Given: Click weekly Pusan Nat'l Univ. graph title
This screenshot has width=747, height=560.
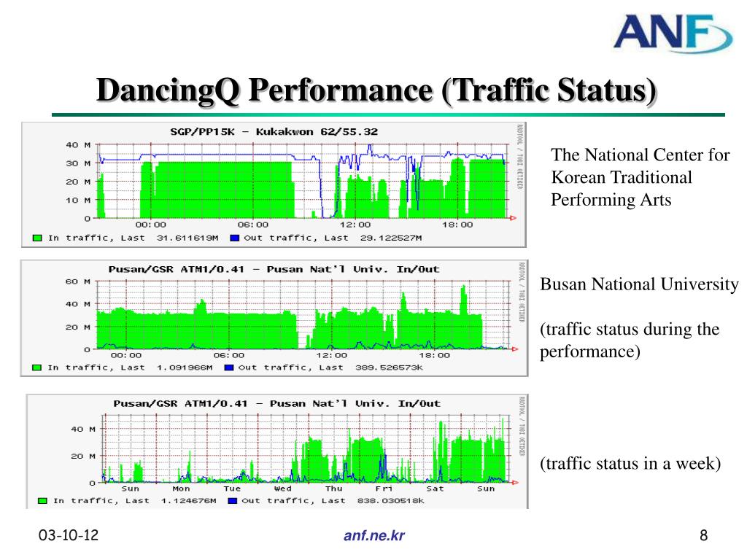Looking at the screenshot, I should coord(276,404).
